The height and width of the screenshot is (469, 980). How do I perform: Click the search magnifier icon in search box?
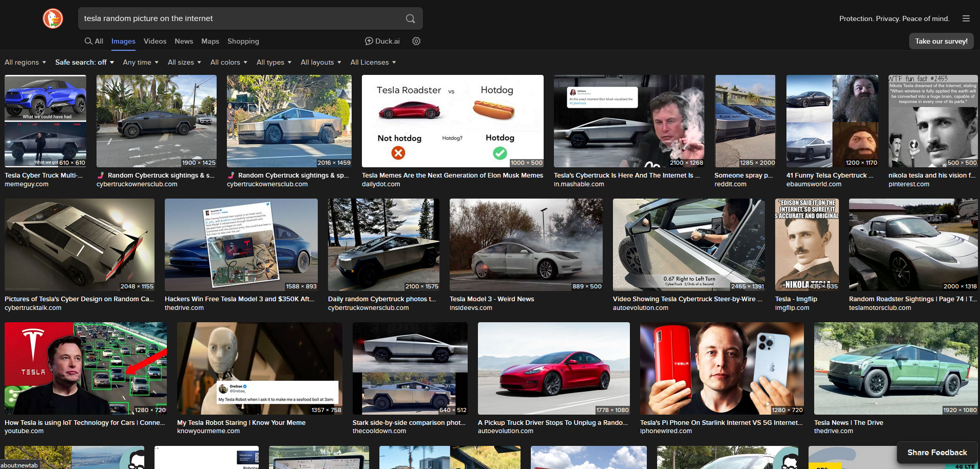(x=410, y=18)
